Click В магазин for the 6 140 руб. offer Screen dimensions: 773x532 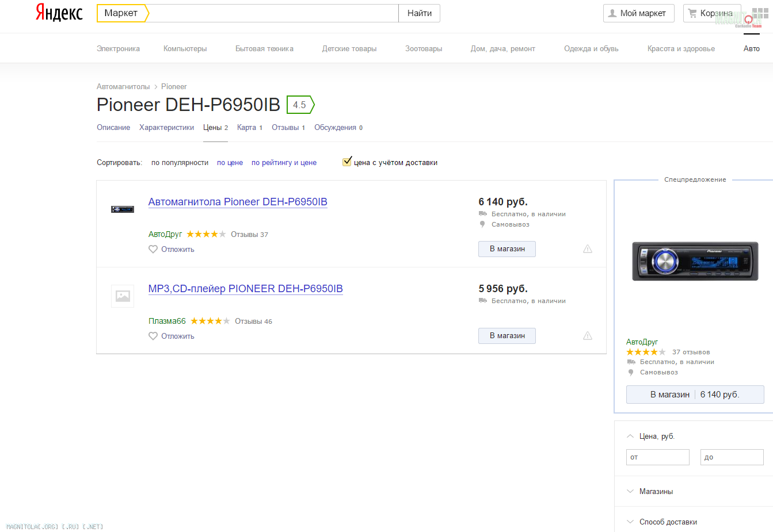(x=507, y=249)
